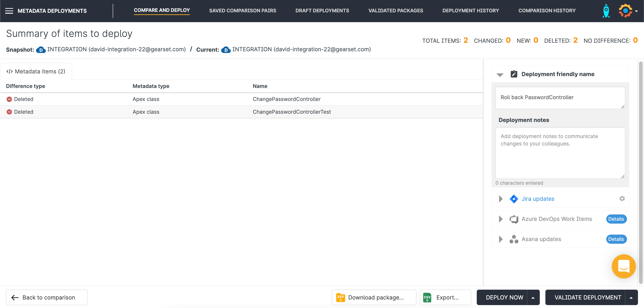
Task: Open the hamburger navigation menu
Action: pyautogui.click(x=9, y=11)
